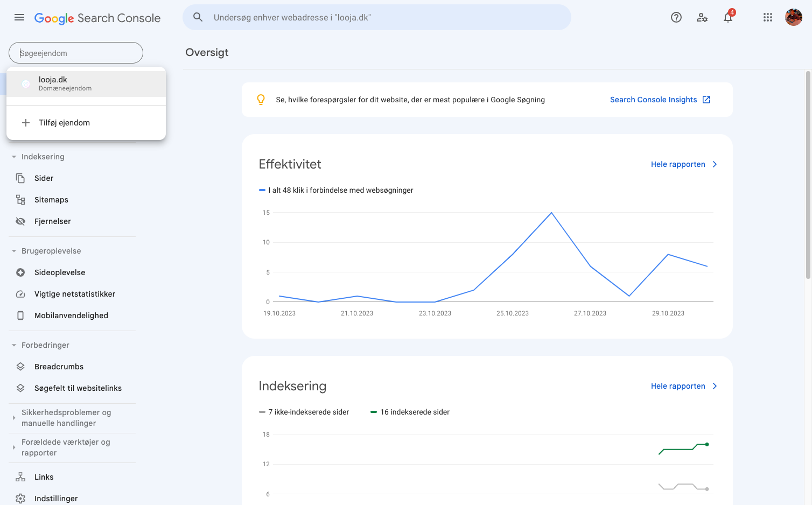Click the page vertical scrollbar
The width and height of the screenshot is (812, 505).
pos(808,175)
